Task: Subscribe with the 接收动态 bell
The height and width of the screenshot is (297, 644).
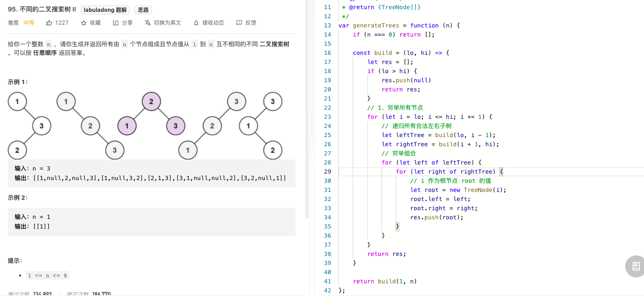Action: [x=209, y=23]
